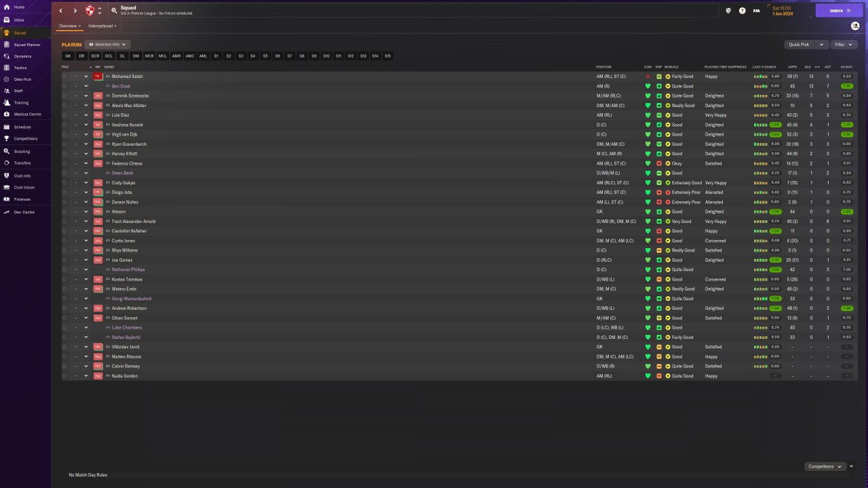
Task: Click the Scouting sidebar icon
Action: pos(6,151)
